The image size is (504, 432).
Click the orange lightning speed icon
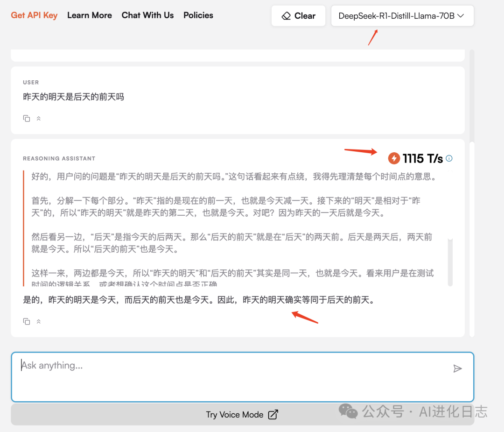point(394,158)
